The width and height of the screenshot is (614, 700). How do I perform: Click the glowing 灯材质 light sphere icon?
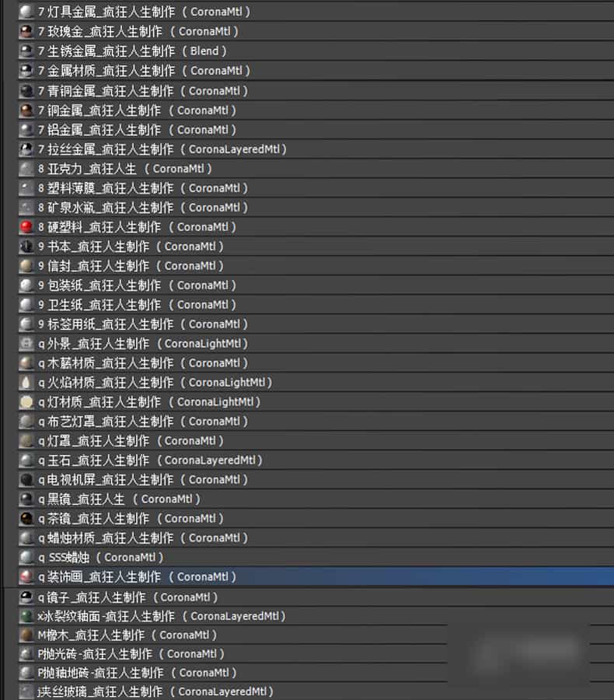[26, 402]
